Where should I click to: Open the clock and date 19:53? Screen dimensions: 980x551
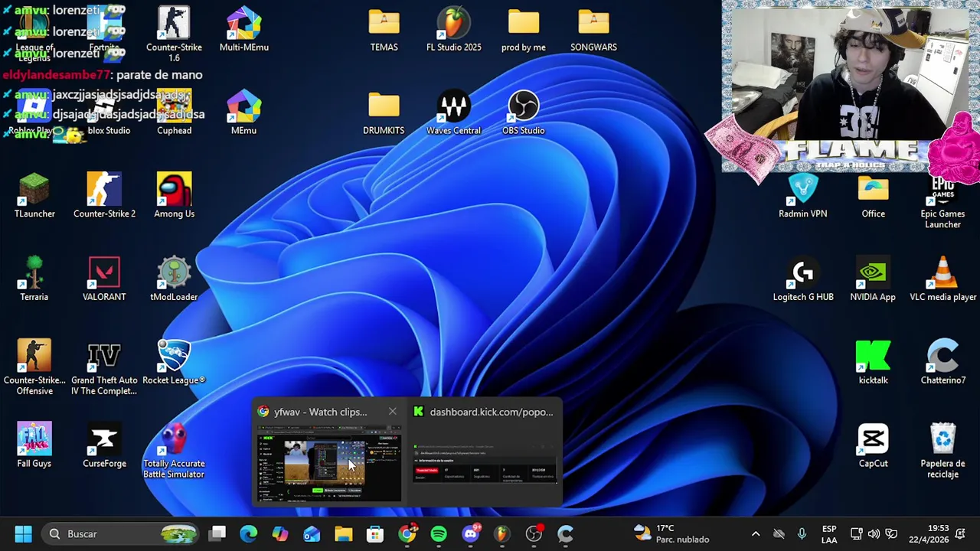[x=927, y=534]
